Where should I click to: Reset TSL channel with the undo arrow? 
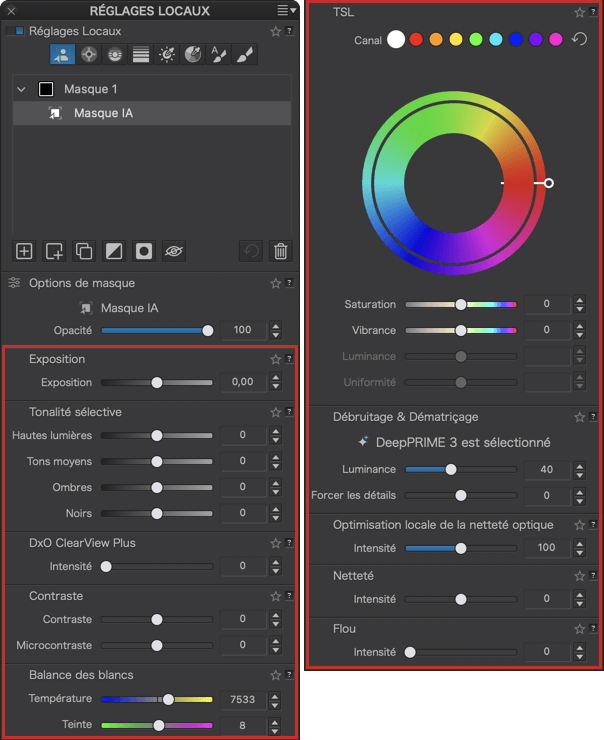579,40
